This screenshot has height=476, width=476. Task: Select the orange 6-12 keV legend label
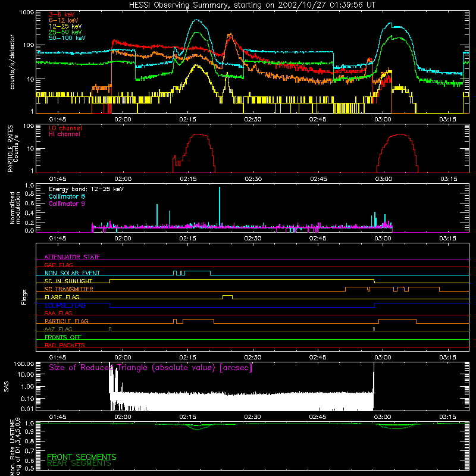[x=64, y=20]
